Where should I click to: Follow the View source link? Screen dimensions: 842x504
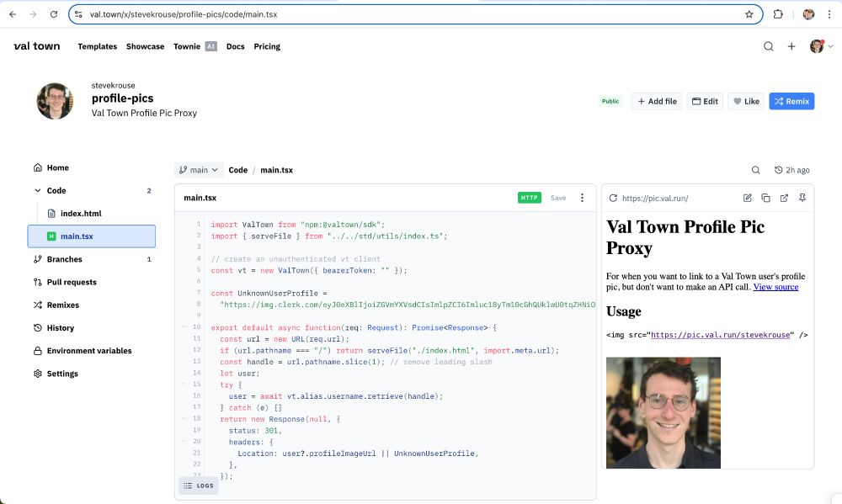coord(775,287)
